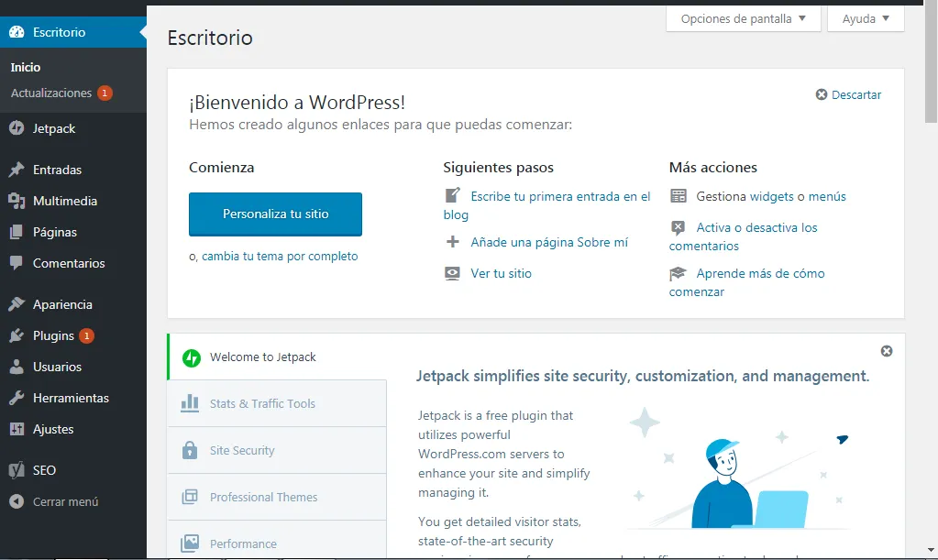
Task: Click the vertical scrollbar thumb
Action: (x=931, y=62)
